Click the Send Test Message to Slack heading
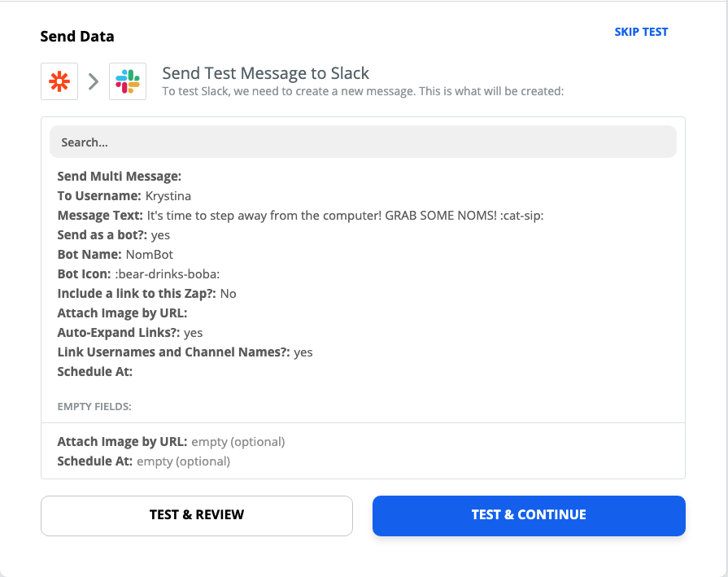728x577 pixels. pyautogui.click(x=265, y=73)
